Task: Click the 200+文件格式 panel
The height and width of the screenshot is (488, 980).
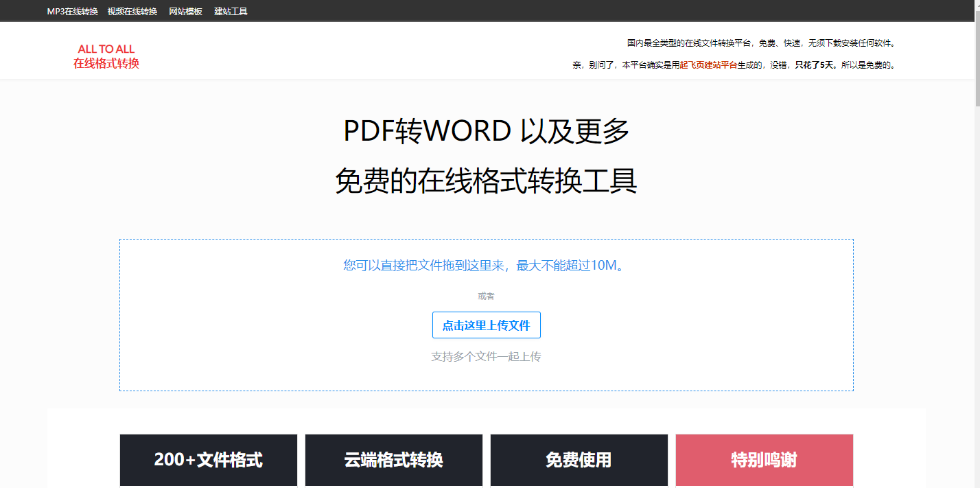Action: point(208,460)
